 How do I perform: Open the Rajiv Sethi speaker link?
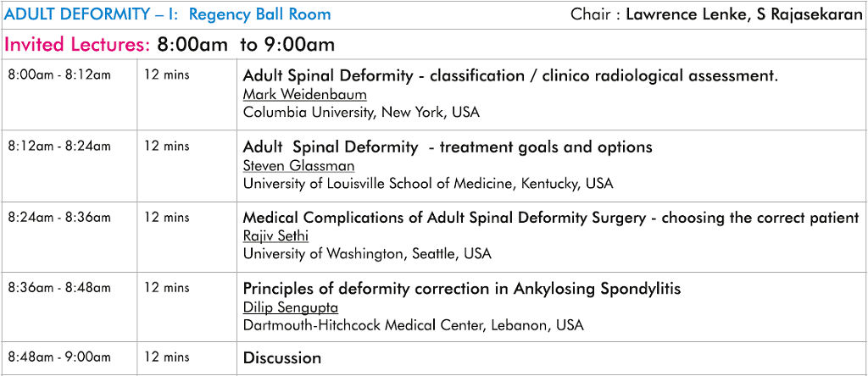click(x=275, y=236)
